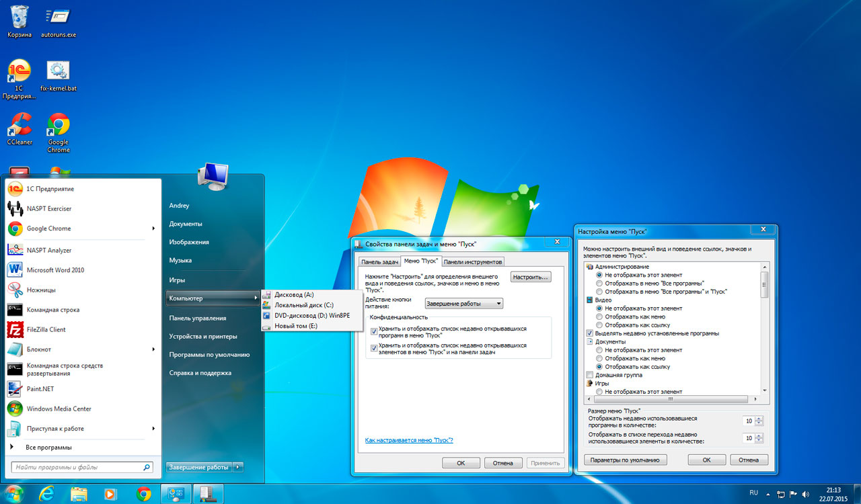
Task: Open the "Завершение работы" power action dropdown
Action: [x=464, y=304]
